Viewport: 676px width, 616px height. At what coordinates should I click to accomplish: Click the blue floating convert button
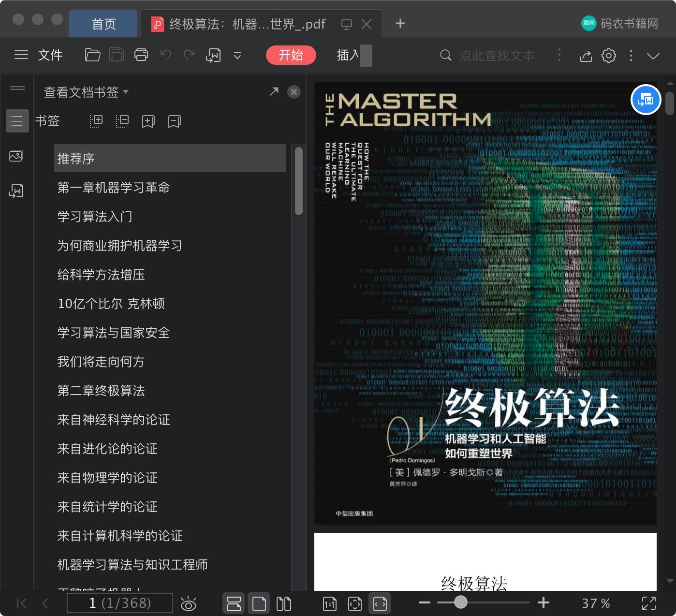pos(646,100)
